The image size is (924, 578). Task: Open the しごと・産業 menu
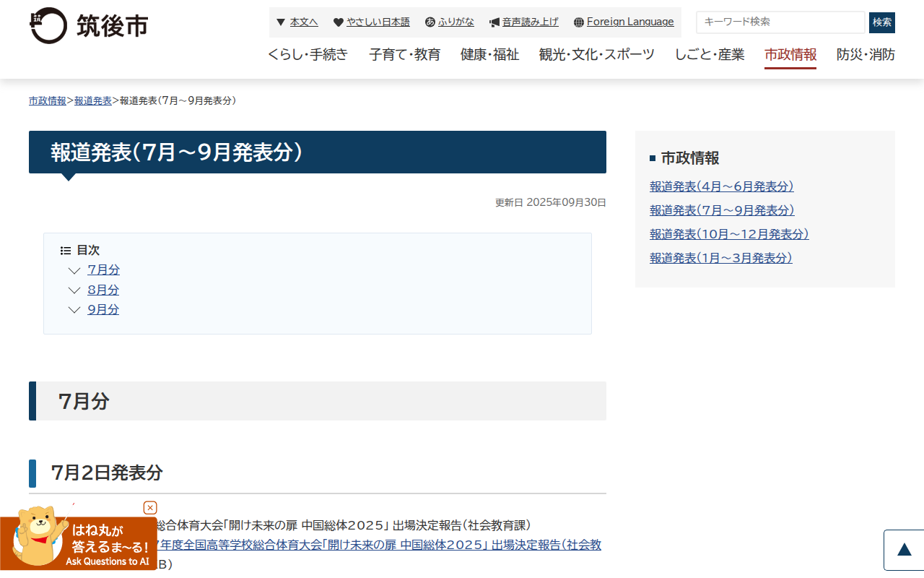[x=710, y=55]
